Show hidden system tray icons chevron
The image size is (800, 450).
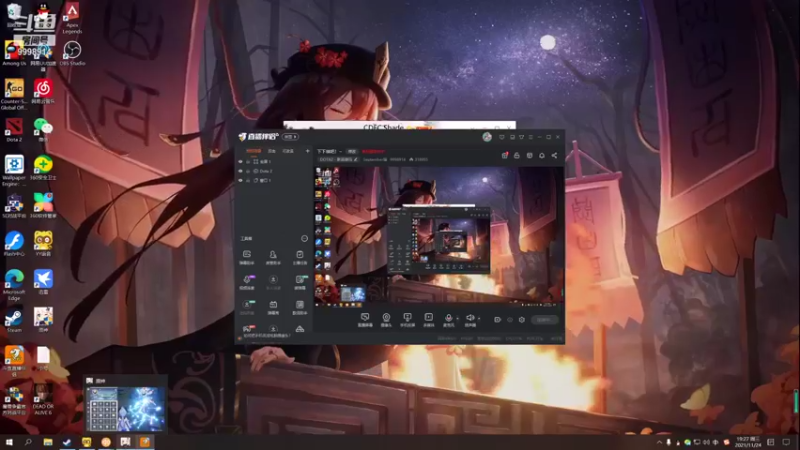coord(659,442)
